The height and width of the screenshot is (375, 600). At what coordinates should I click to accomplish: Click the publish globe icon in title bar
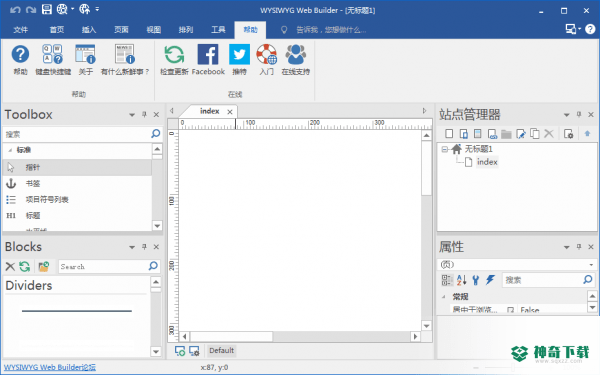click(x=85, y=9)
